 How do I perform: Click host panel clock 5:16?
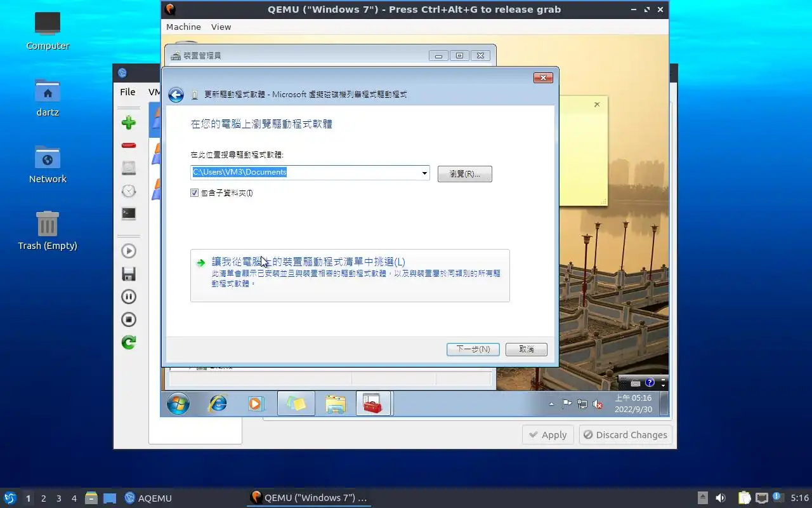tap(799, 498)
